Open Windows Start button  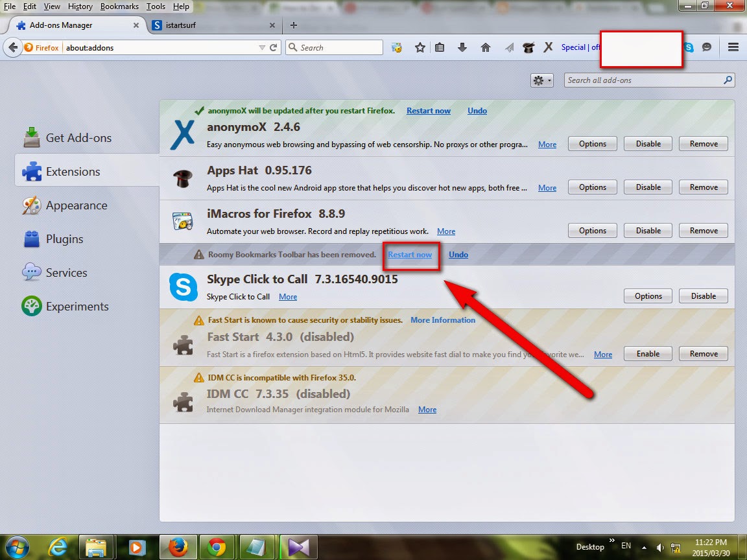coord(17,546)
